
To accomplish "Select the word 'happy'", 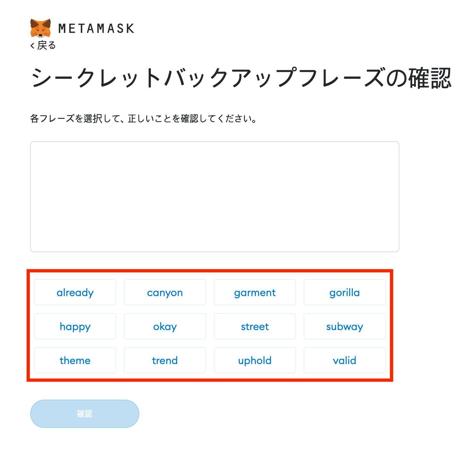I will (75, 326).
